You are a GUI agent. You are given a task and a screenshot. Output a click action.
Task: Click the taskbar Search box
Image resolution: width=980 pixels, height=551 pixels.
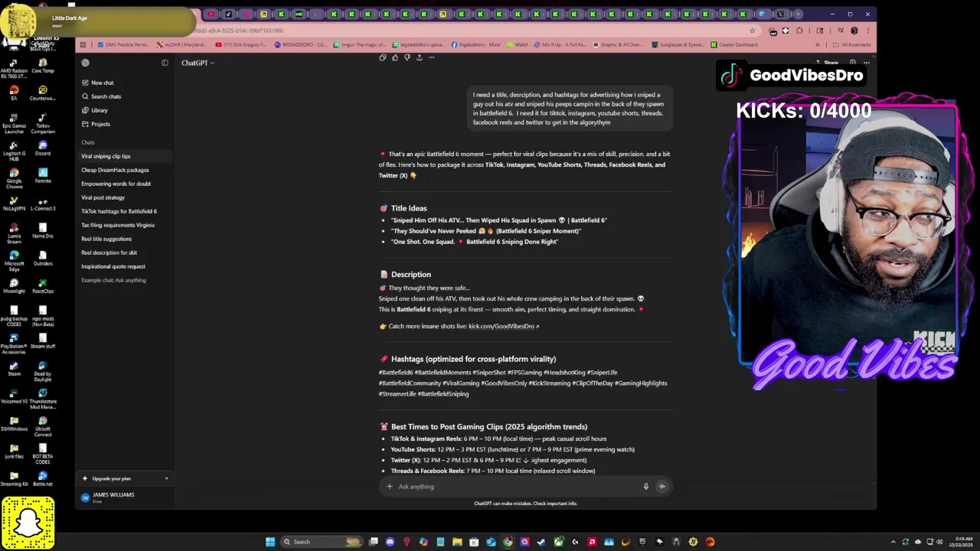tap(320, 542)
